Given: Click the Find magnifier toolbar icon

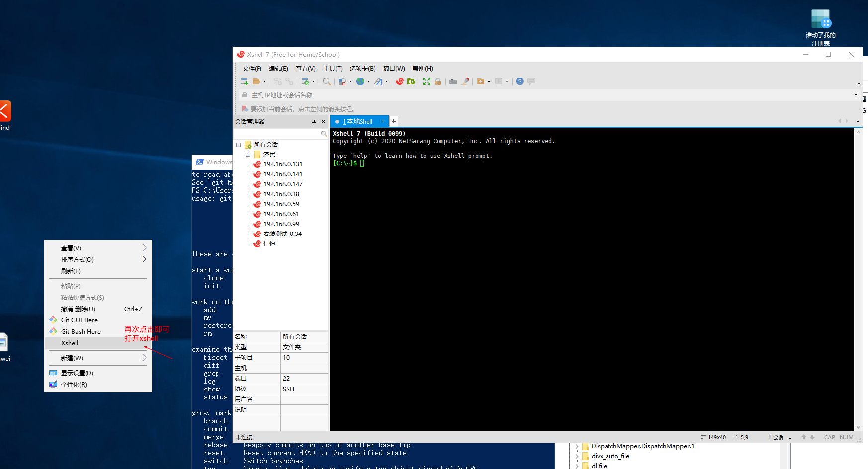Looking at the screenshot, I should point(326,81).
